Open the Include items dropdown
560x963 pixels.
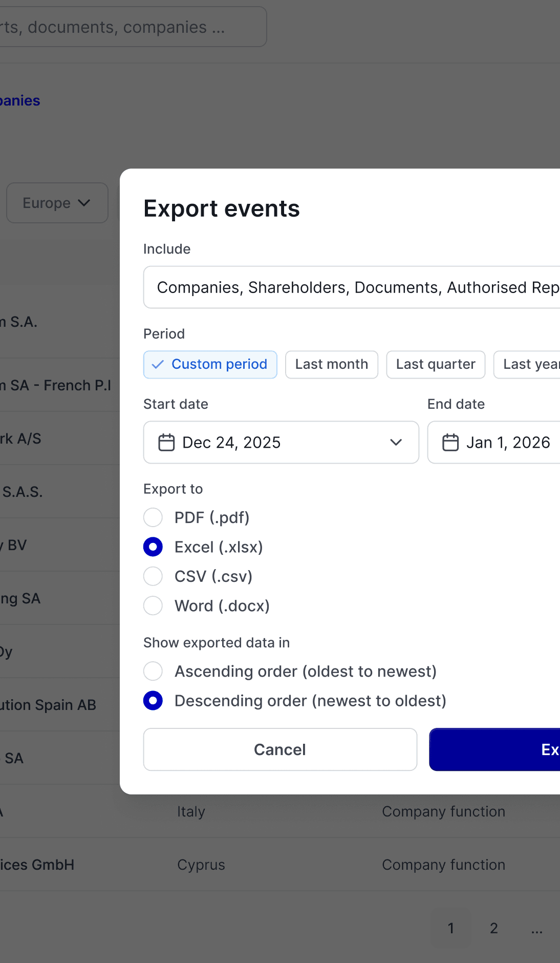point(353,287)
